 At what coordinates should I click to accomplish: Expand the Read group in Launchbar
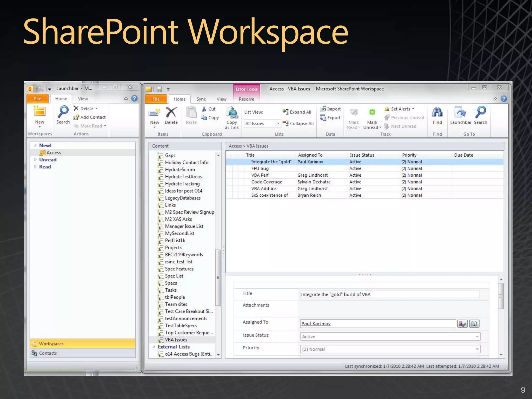click(x=36, y=167)
